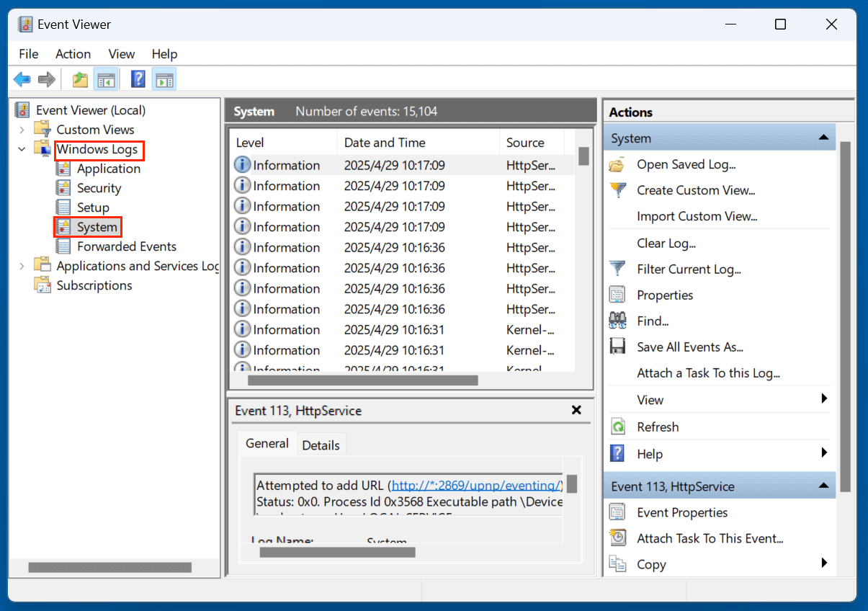Sort events by Date and Time column
Screen dimensions: 868x611
(x=385, y=143)
